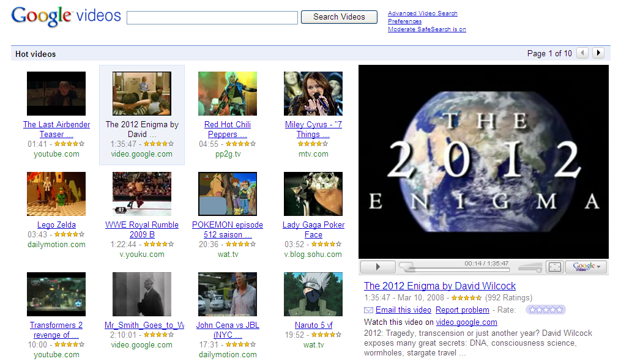Open the WWE Royal Rumble thumbnail
Image resolution: width=621 pixels, height=364 pixels.
(x=142, y=194)
